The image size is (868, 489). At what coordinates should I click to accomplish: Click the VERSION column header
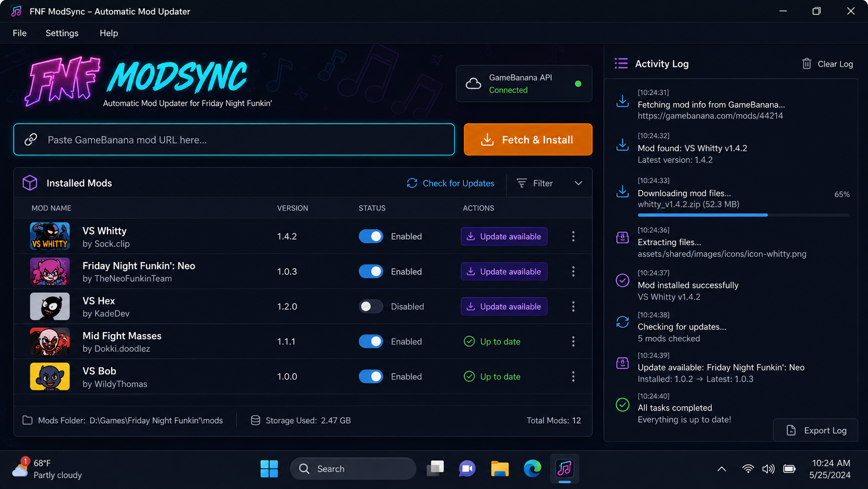point(292,208)
